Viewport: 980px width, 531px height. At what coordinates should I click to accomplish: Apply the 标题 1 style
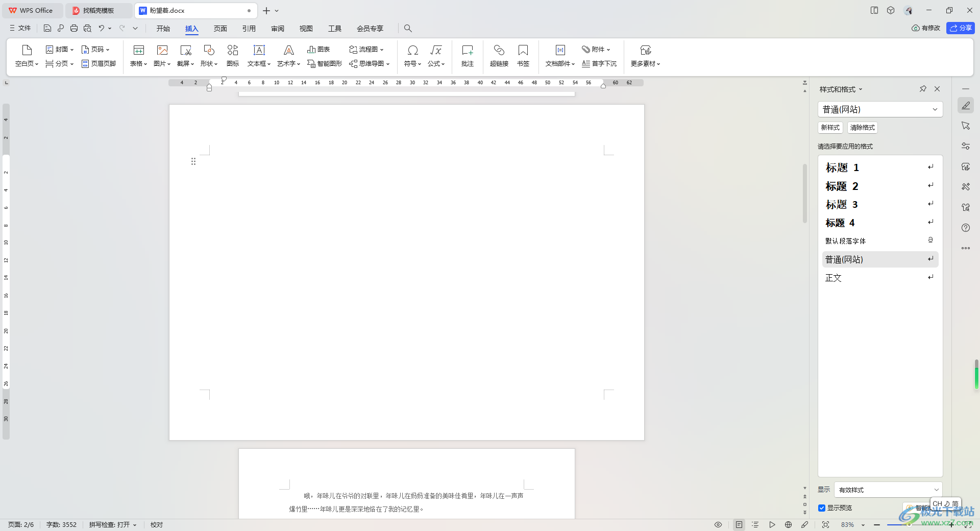click(842, 167)
